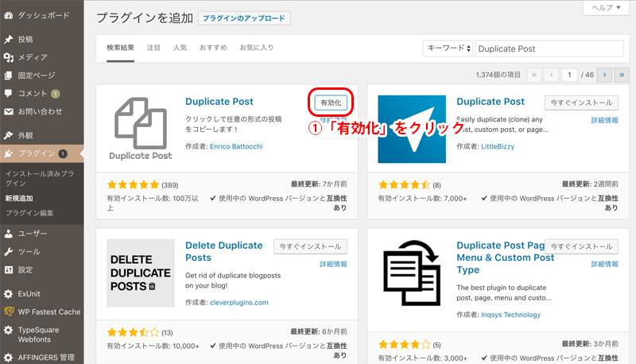The width and height of the screenshot is (636, 364).
Task: Click the Enrico Battocchi Duplicate Post plugin thumbnail
Action: (141, 129)
